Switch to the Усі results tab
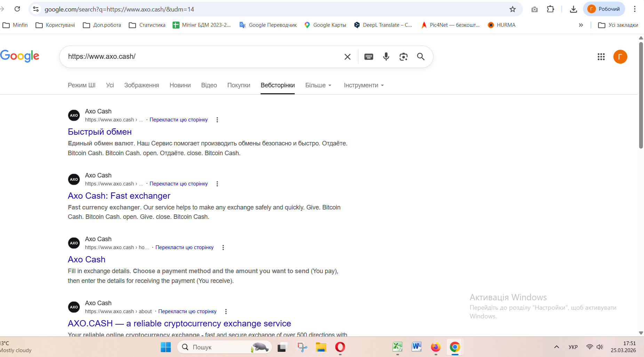The height and width of the screenshot is (357, 644). (x=110, y=85)
